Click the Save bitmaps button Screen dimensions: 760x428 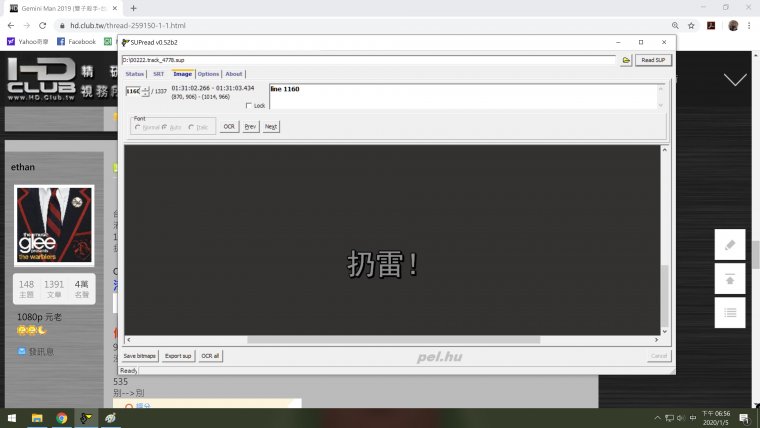(140, 356)
